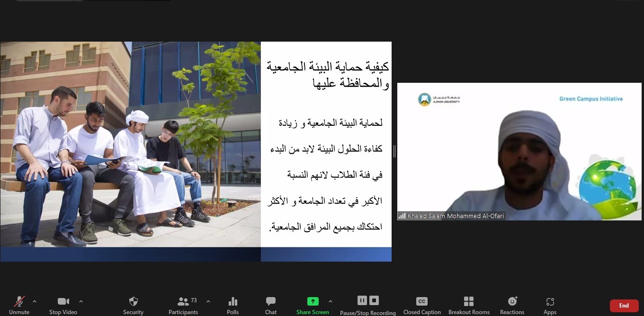The height and width of the screenshot is (316, 644).
Task: Open the Participants list
Action: 183,302
